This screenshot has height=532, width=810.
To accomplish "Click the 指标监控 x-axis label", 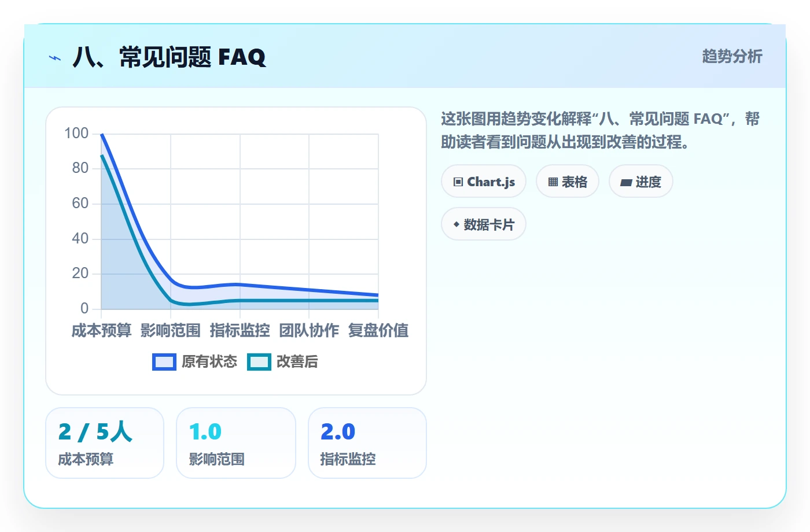I will 240,331.
